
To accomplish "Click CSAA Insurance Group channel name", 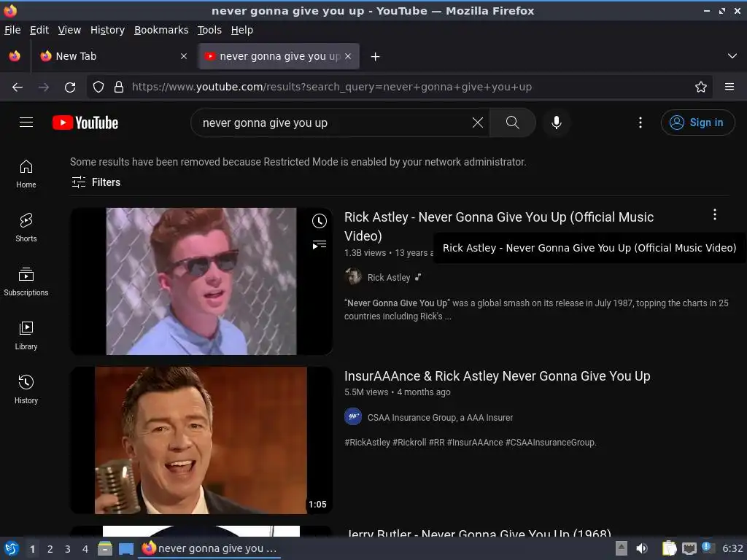I will [x=440, y=417].
